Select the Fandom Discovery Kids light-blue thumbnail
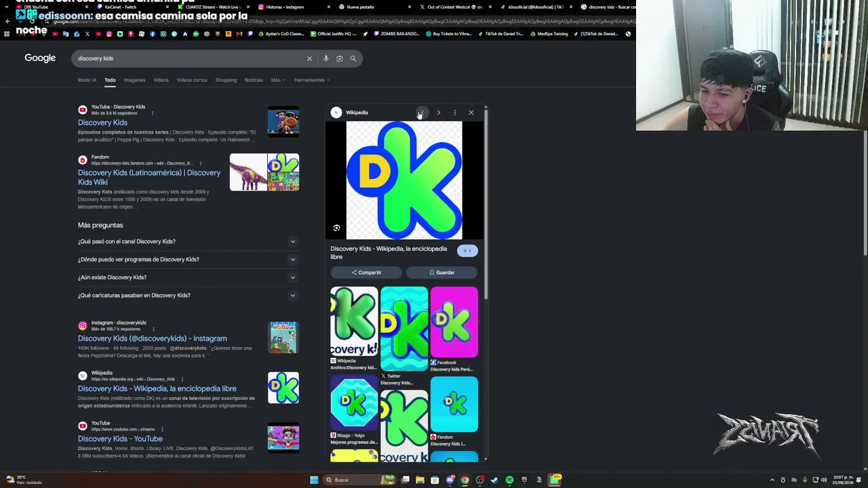 coord(454,405)
